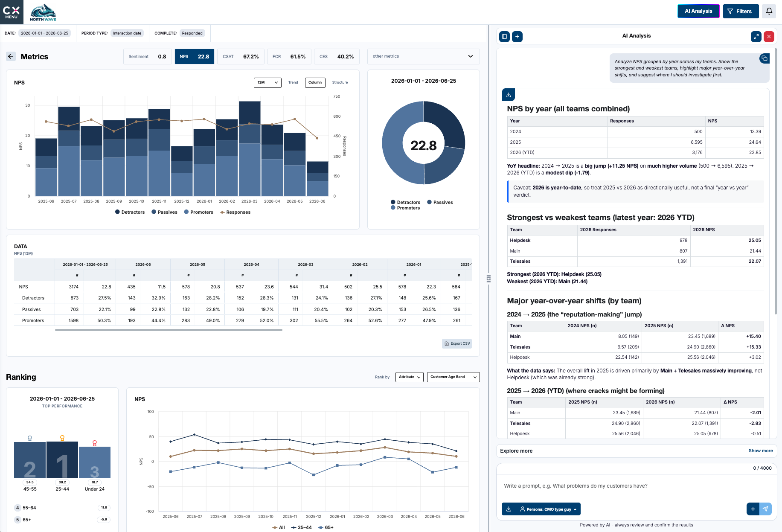
Task: Download the AI analysis response
Action: (509, 95)
